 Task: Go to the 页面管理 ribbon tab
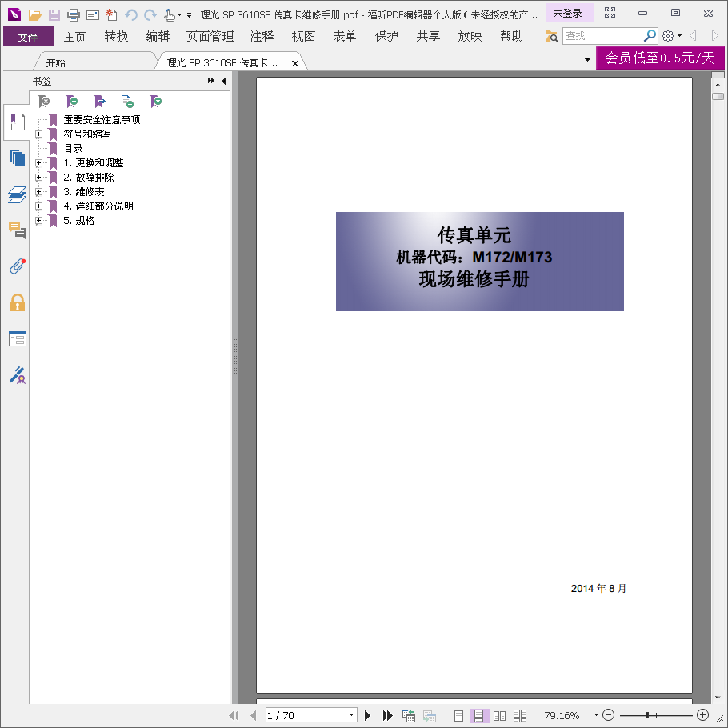(x=210, y=36)
